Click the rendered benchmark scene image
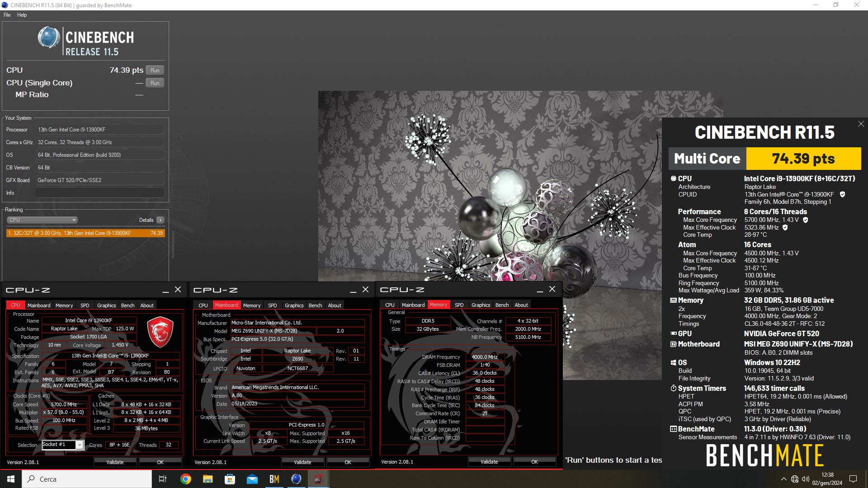868x488 pixels. 490,186
